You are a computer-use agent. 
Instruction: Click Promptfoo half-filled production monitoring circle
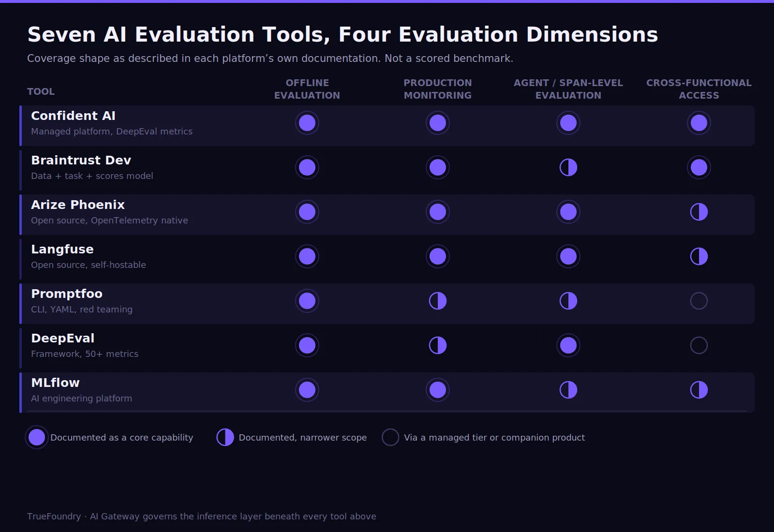438,301
